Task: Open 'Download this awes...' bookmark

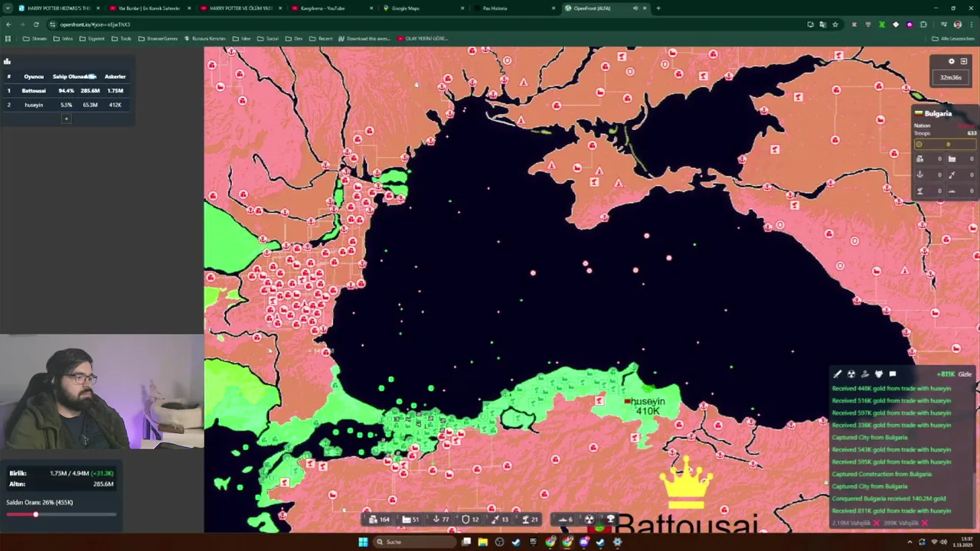Action: (364, 38)
